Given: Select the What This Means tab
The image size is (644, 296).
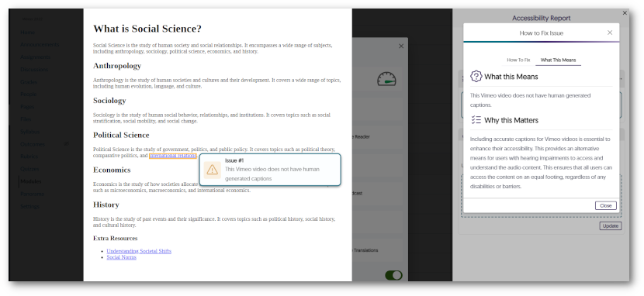Looking at the screenshot, I should (558, 60).
